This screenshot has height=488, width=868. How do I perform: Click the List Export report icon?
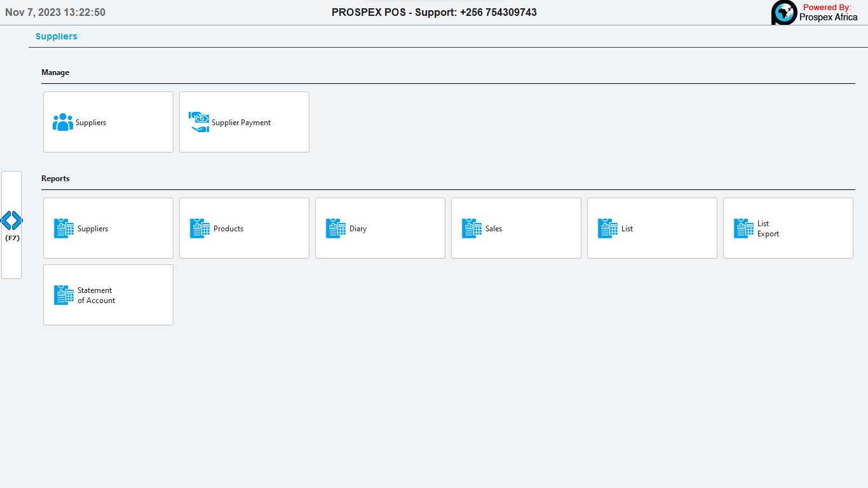click(x=743, y=228)
